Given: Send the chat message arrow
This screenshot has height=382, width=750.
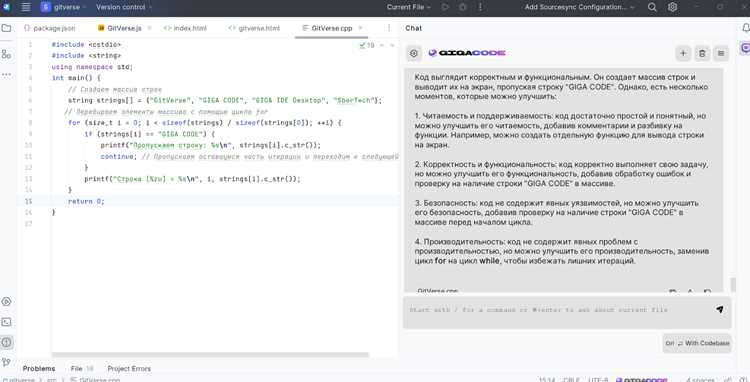Looking at the screenshot, I should (x=719, y=310).
